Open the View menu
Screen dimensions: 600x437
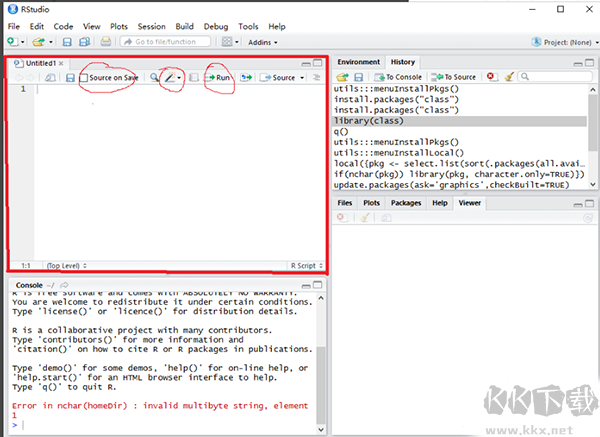click(x=92, y=26)
